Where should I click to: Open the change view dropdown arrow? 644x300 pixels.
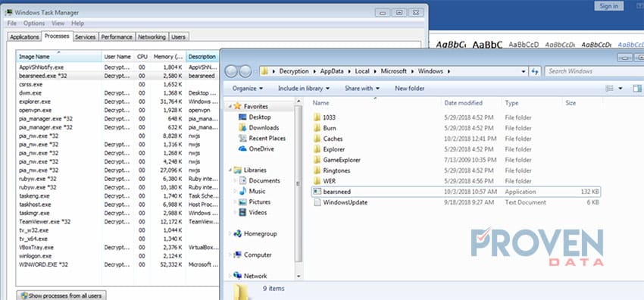point(621,88)
